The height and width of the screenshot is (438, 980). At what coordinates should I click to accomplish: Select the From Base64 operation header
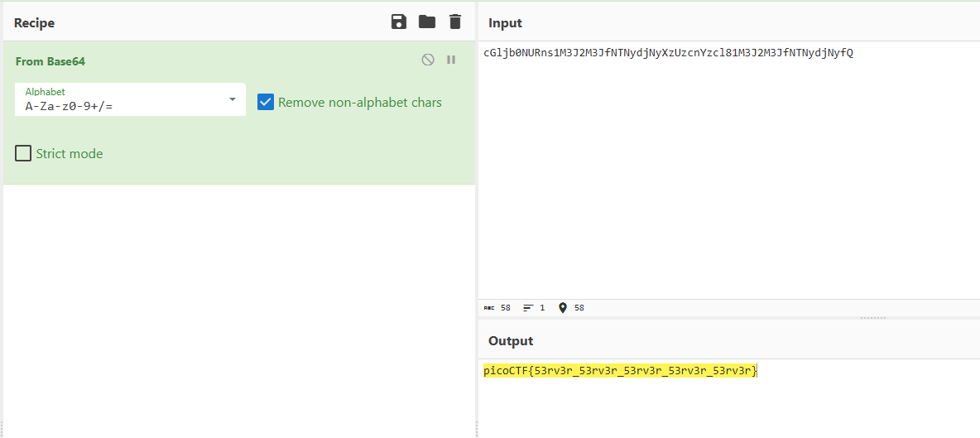[x=50, y=61]
